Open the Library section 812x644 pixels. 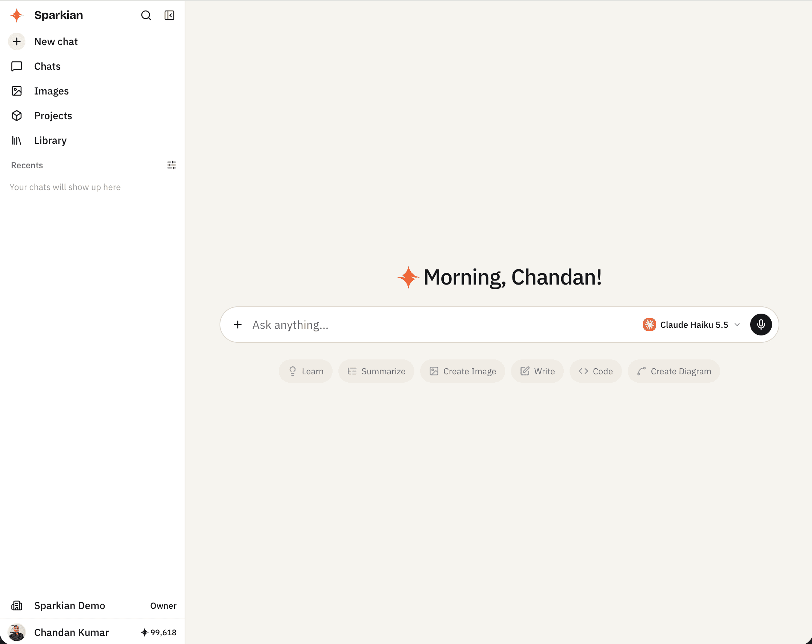[x=92, y=141]
